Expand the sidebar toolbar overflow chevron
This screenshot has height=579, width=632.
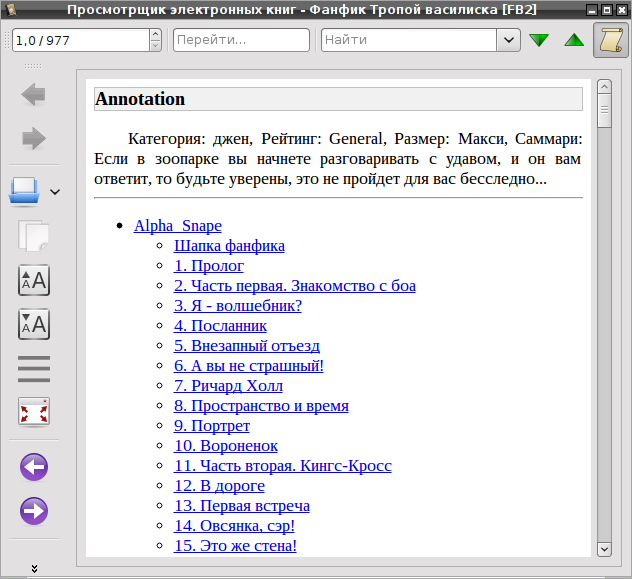pyautogui.click(x=34, y=569)
